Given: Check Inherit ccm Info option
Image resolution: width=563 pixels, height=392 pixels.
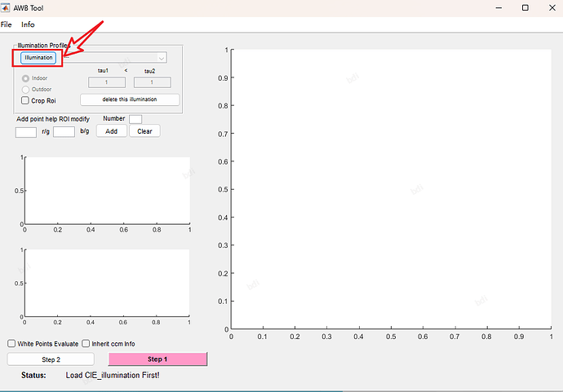Looking at the screenshot, I should [x=86, y=344].
